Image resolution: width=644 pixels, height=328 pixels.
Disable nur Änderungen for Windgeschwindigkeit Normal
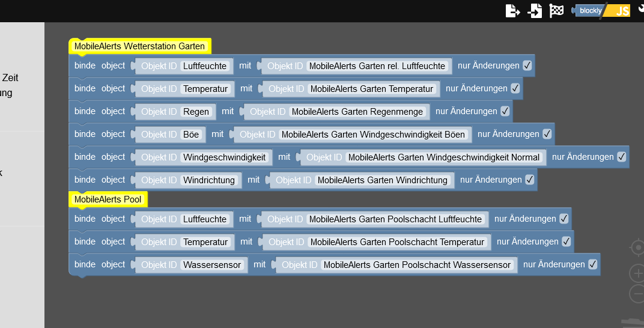coord(622,157)
